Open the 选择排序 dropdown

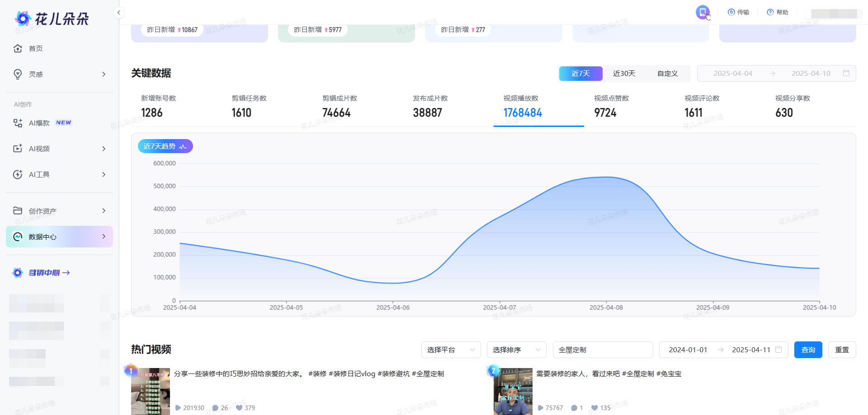point(516,350)
